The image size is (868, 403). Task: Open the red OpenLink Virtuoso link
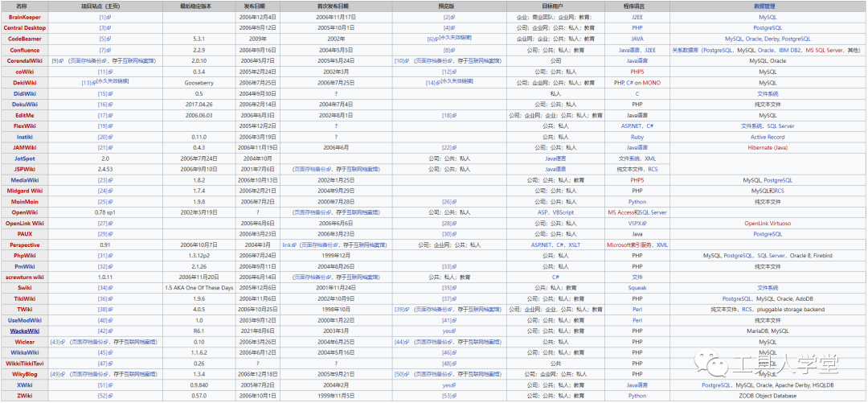click(768, 224)
